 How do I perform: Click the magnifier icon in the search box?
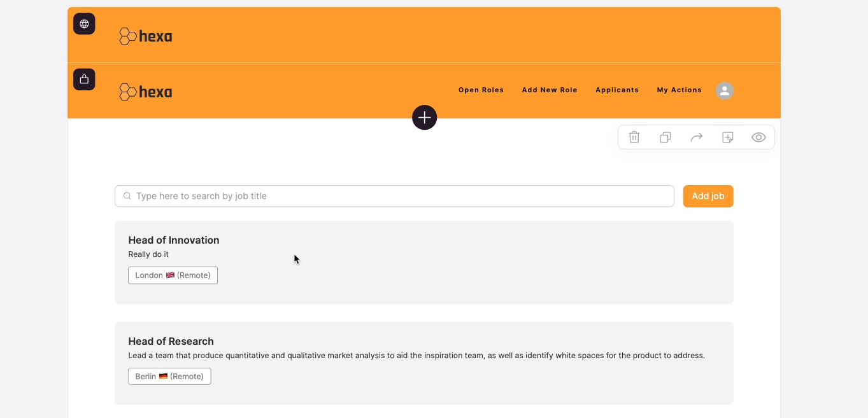(x=127, y=196)
